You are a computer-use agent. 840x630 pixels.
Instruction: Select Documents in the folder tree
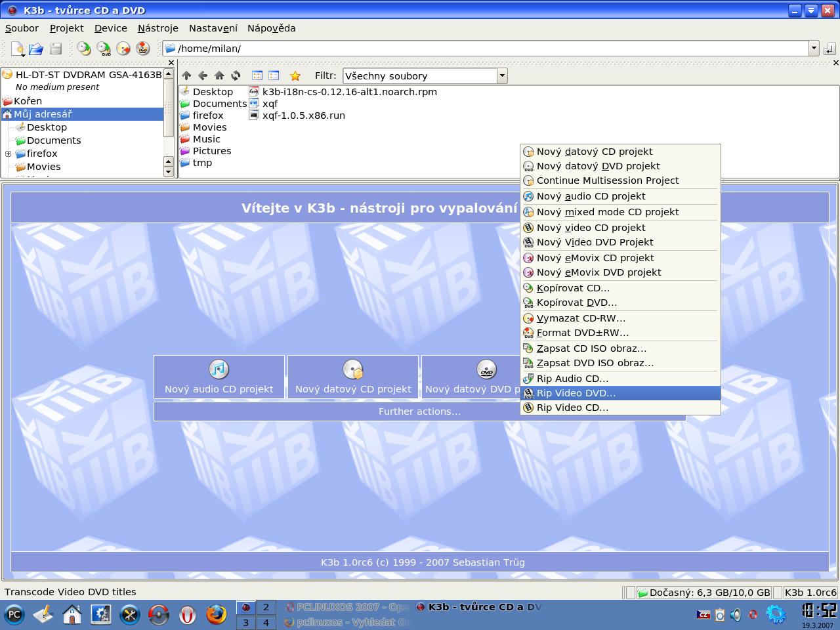54,140
